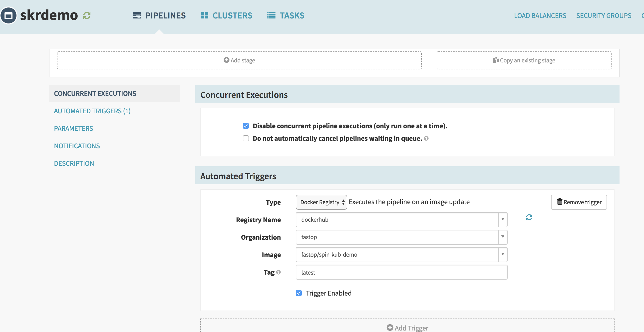Viewport: 644px width, 332px height.
Task: Open the Type Docker Registry dropdown
Action: coord(321,202)
